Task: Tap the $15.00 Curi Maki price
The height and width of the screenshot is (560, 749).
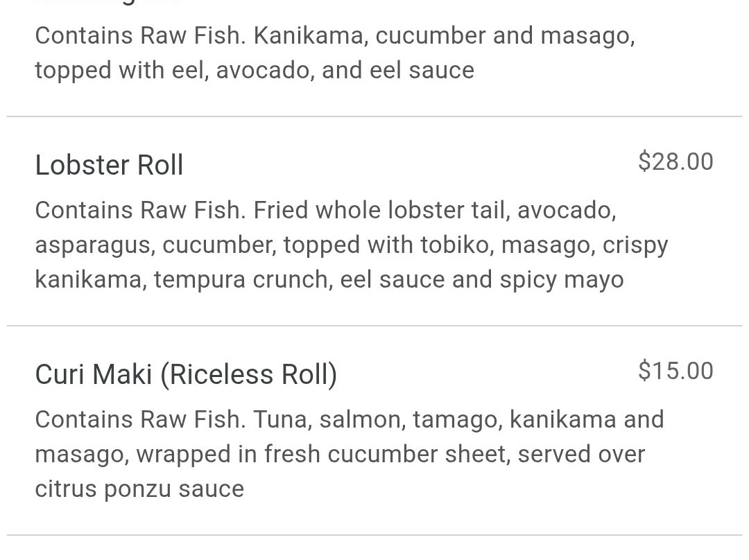Action: click(675, 371)
